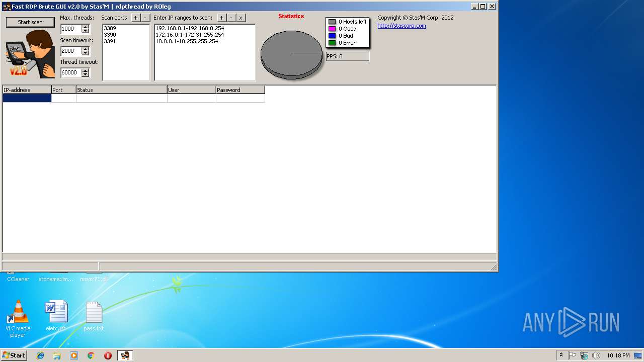The image size is (644, 362).
Task: Click the Start scan button
Action: 30,22
